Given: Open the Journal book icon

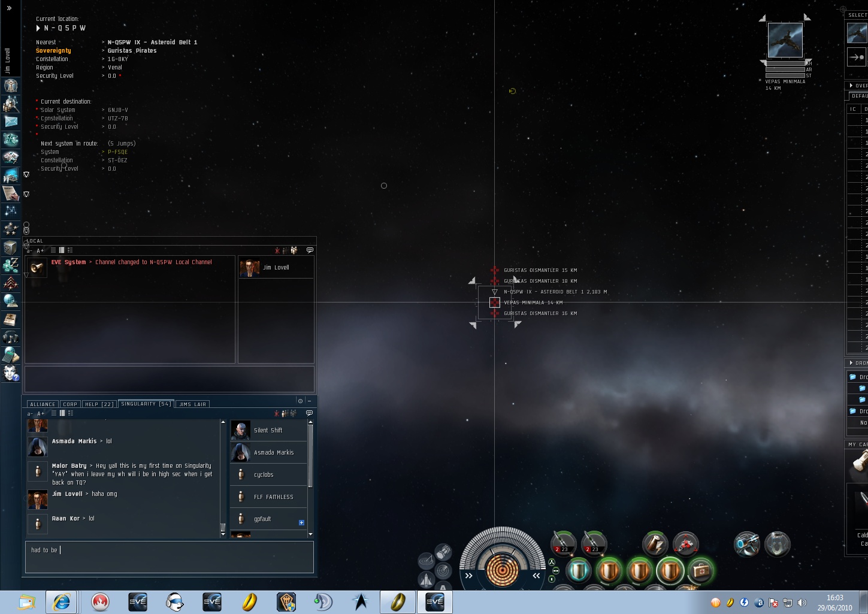Looking at the screenshot, I should (10, 319).
